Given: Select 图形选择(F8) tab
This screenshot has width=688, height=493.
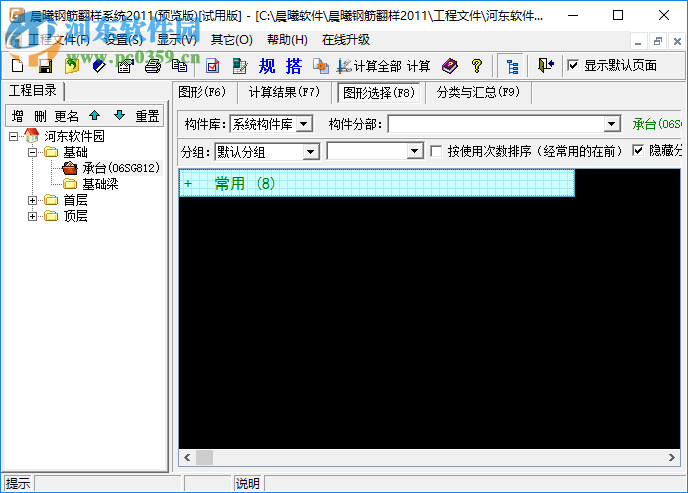Looking at the screenshot, I should click(379, 93).
